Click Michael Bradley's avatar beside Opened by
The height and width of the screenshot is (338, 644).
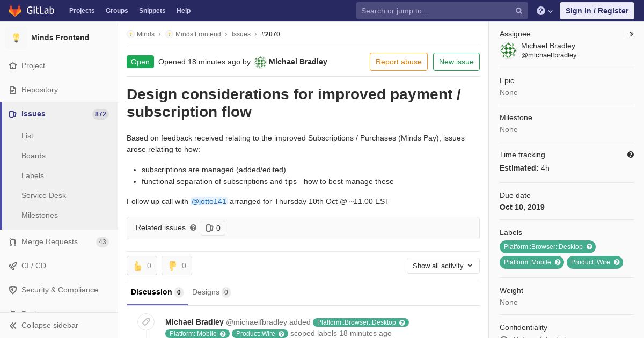tap(260, 62)
